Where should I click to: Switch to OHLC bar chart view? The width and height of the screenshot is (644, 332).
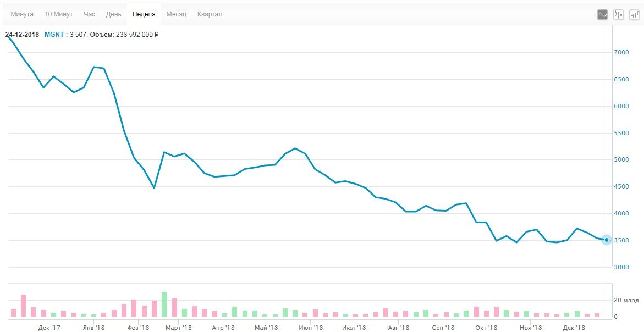click(634, 15)
